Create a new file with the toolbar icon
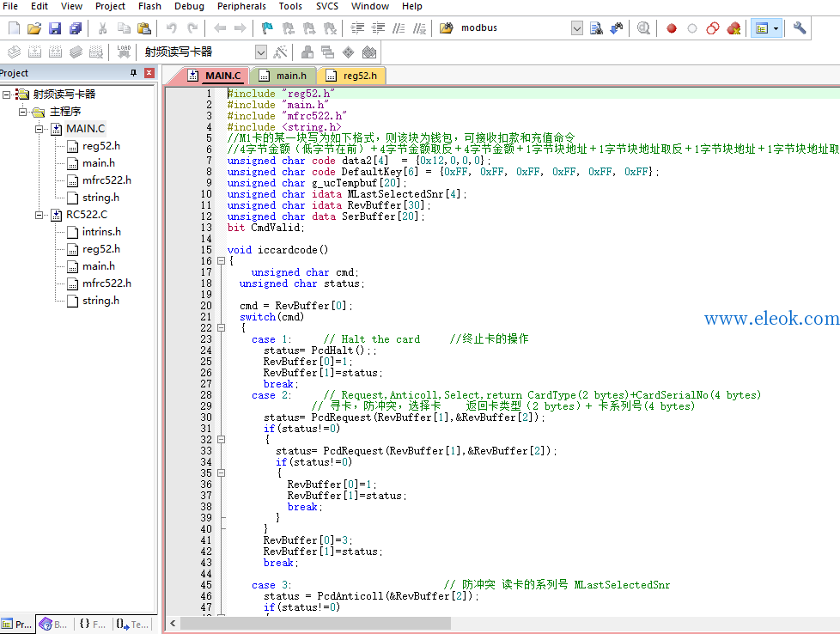Viewport: 840px width, 634px height. tap(14, 27)
